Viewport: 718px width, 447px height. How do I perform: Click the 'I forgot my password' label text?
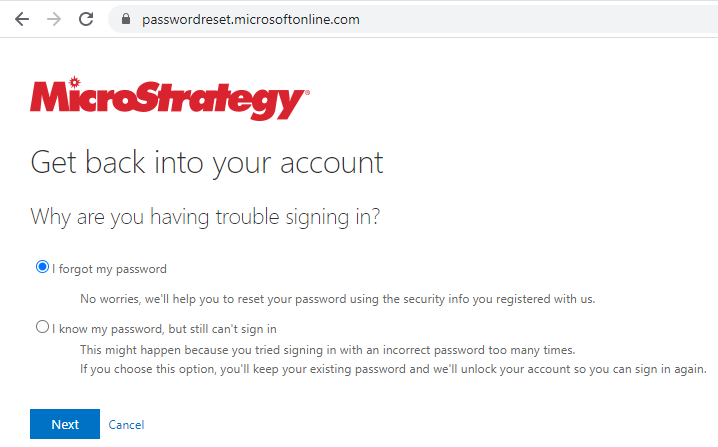[x=109, y=269]
